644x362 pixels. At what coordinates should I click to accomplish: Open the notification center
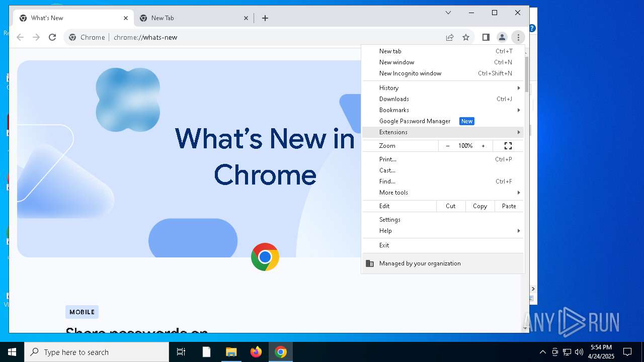pos(627,352)
